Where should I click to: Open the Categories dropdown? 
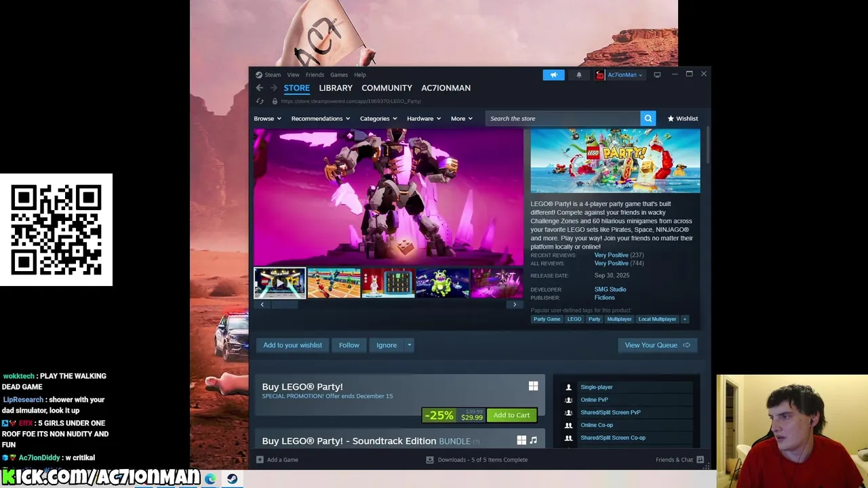pyautogui.click(x=378, y=119)
